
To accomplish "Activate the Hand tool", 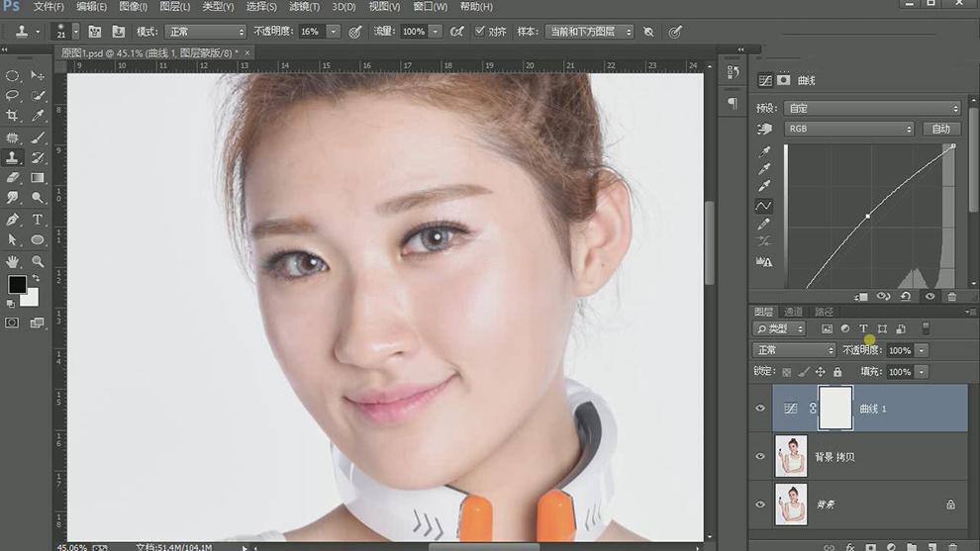I will tap(13, 261).
